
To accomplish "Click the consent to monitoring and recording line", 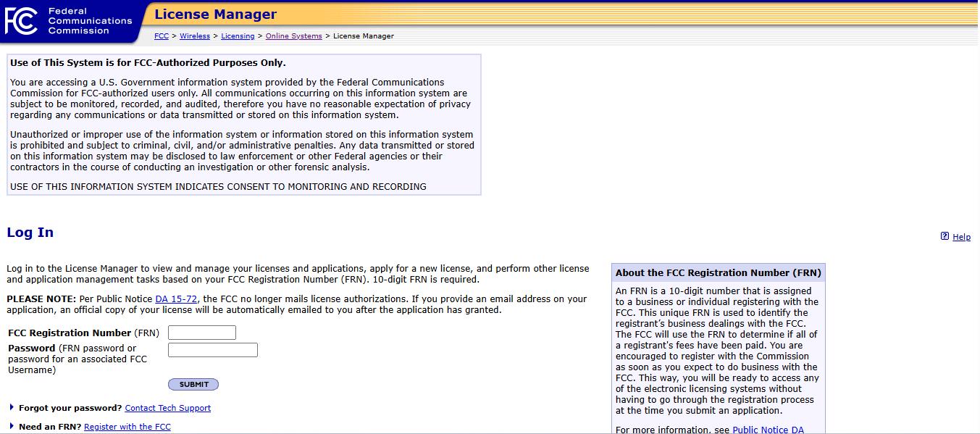I will (218, 187).
